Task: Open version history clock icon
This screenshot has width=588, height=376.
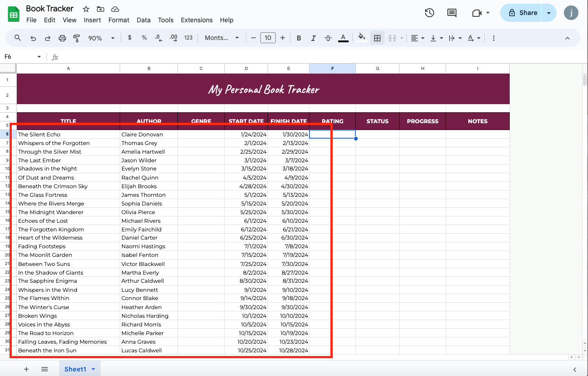Action: pyautogui.click(x=429, y=13)
